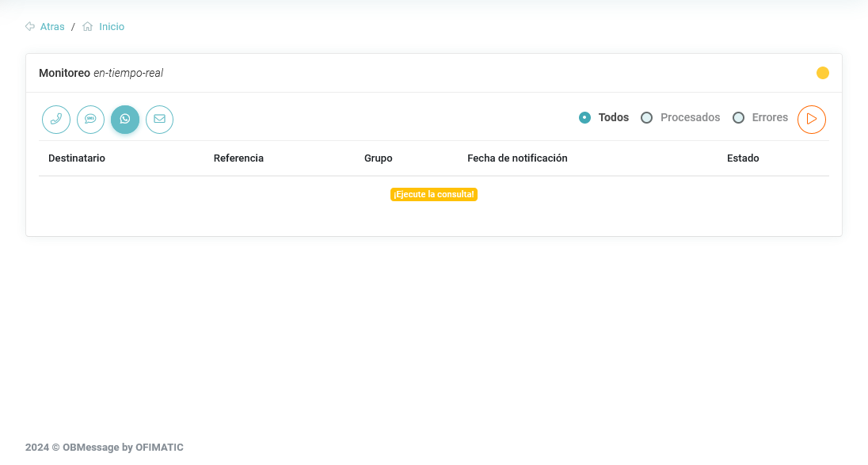Click the Estado column header

[743, 158]
